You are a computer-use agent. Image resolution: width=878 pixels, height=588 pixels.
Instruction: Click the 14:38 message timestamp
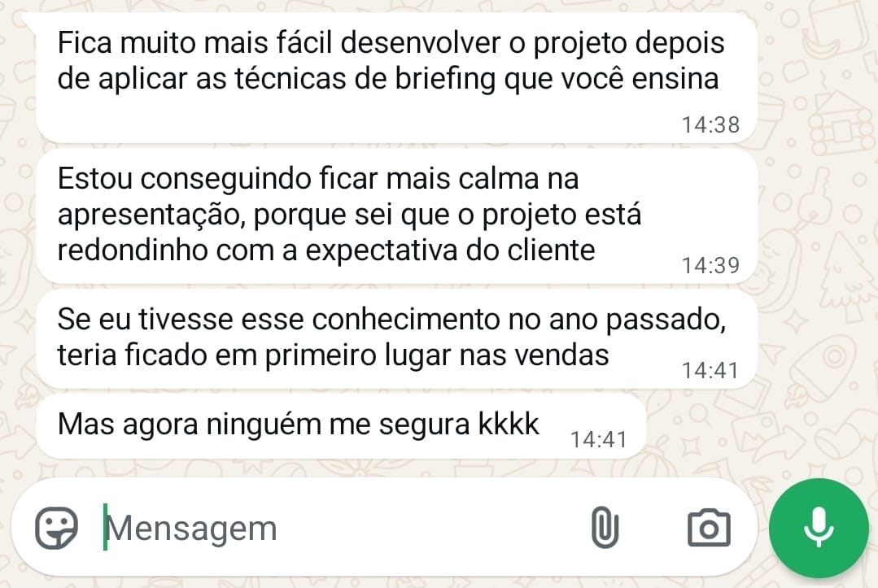[710, 124]
